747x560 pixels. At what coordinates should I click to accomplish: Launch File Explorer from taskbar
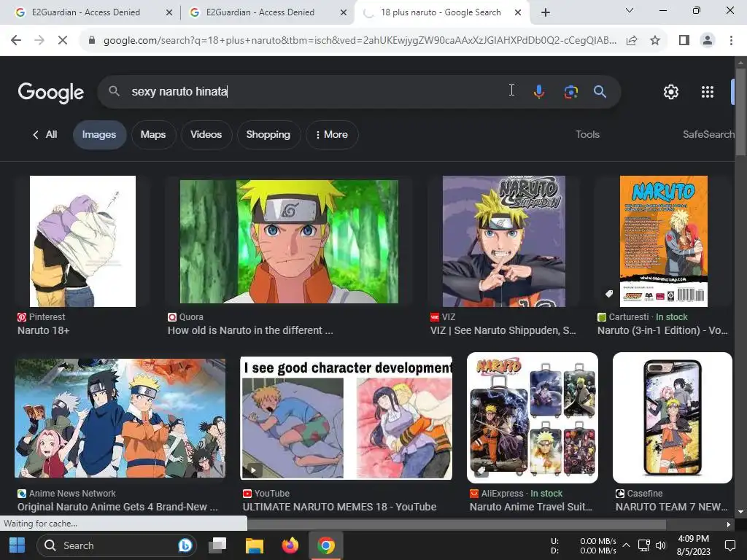click(x=255, y=545)
